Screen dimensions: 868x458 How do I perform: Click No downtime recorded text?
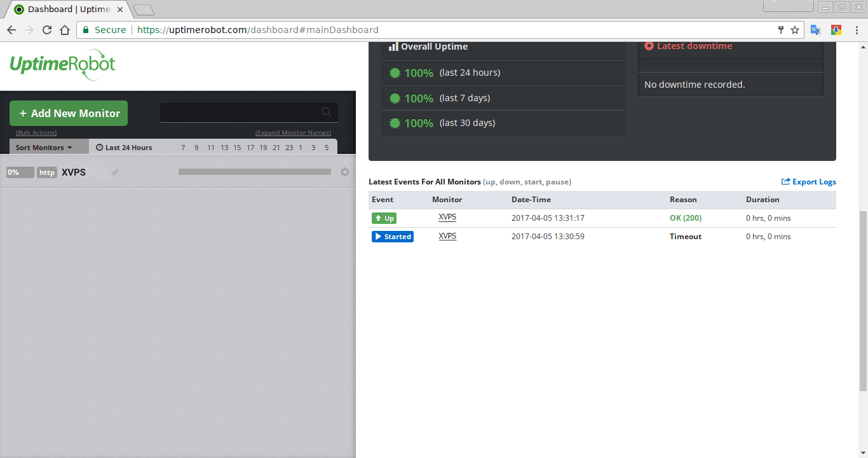(695, 85)
